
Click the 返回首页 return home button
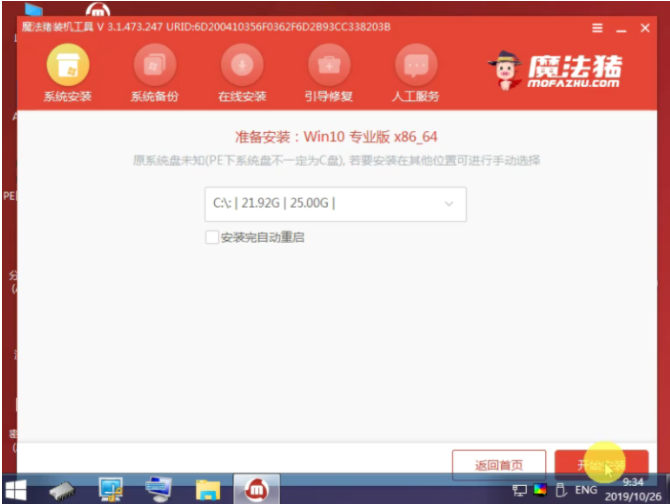(499, 465)
